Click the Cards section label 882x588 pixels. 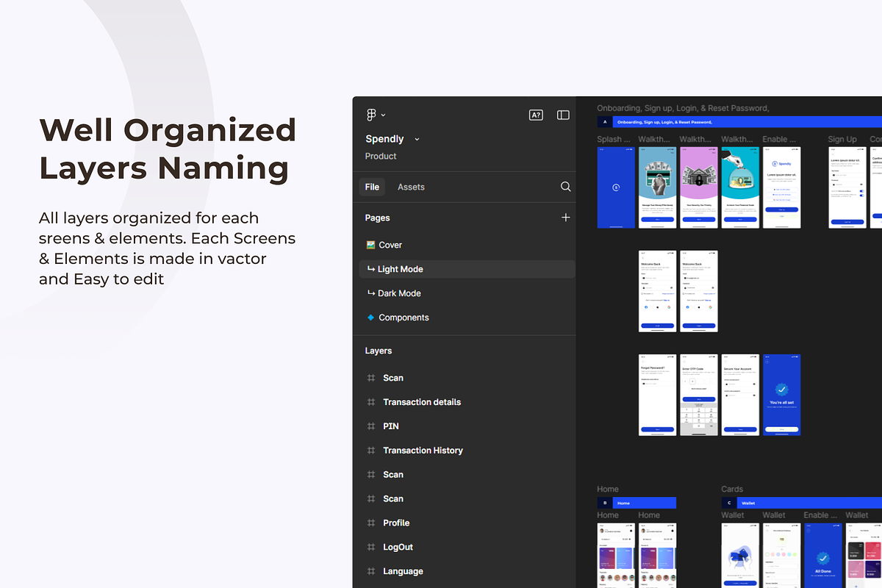732,489
